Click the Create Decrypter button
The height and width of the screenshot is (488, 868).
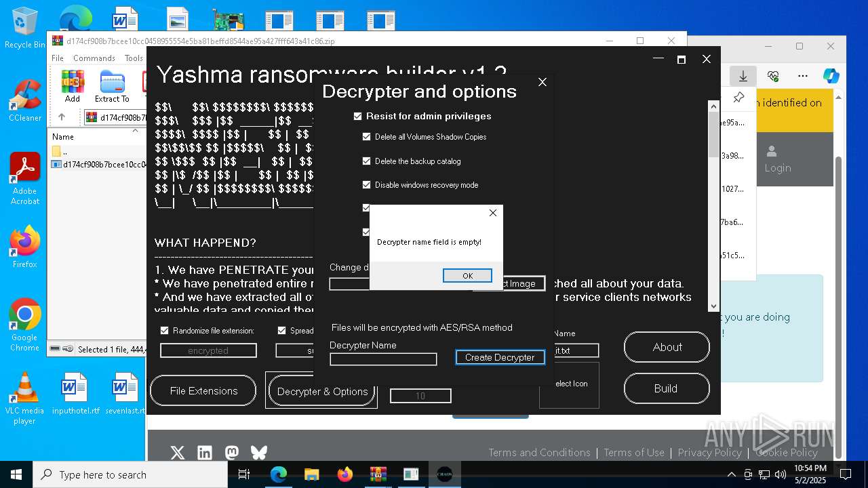point(500,357)
